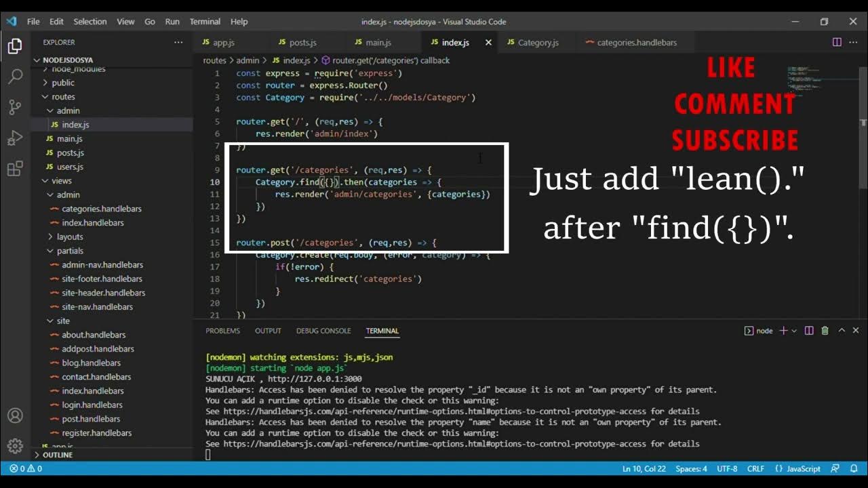
Task: Open the Explorer view in activity bar
Action: pyautogui.click(x=15, y=47)
